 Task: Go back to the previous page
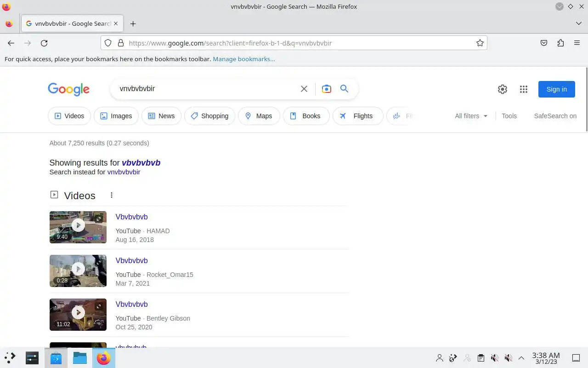pyautogui.click(x=11, y=43)
